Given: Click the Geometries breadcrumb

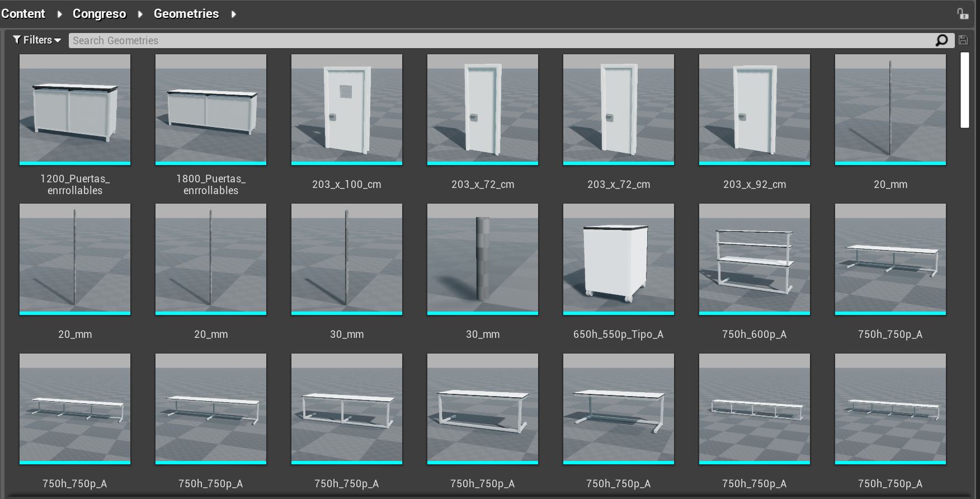Looking at the screenshot, I should click(186, 13).
